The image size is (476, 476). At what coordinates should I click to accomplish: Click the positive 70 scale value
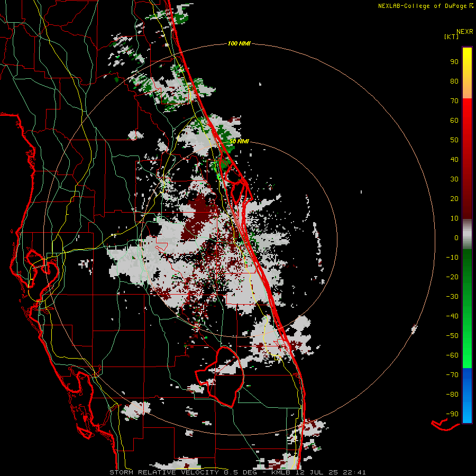tap(454, 101)
